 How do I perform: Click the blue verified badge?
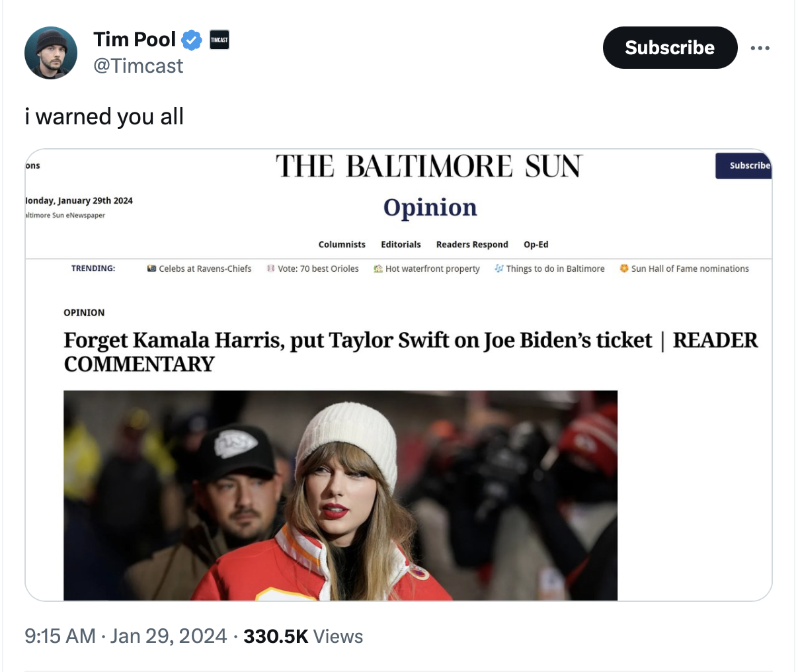click(x=192, y=40)
